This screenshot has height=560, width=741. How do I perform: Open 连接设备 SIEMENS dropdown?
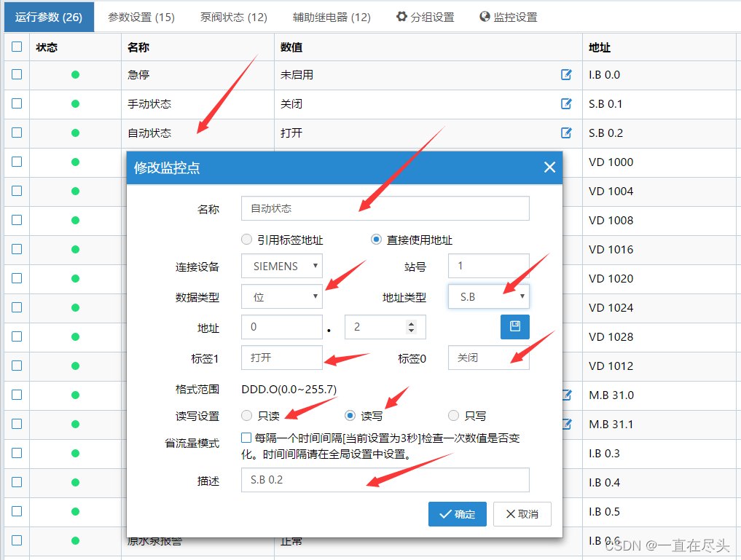click(x=282, y=266)
